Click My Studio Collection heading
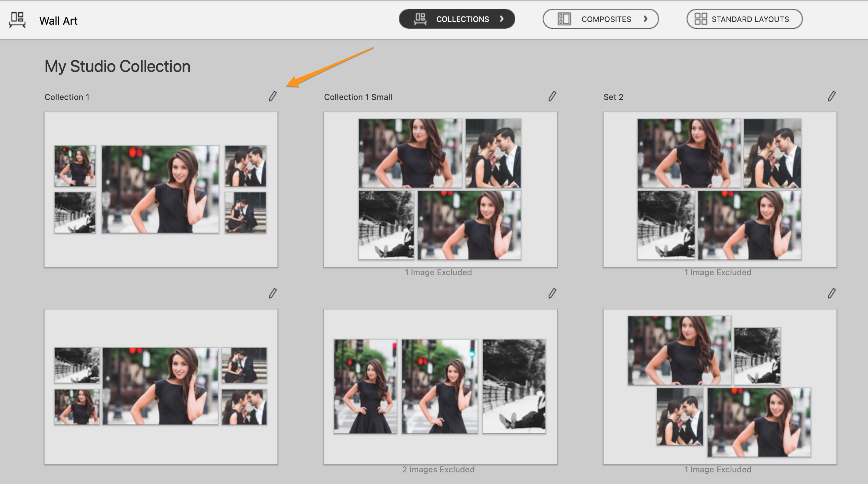The width and height of the screenshot is (868, 484). (117, 67)
